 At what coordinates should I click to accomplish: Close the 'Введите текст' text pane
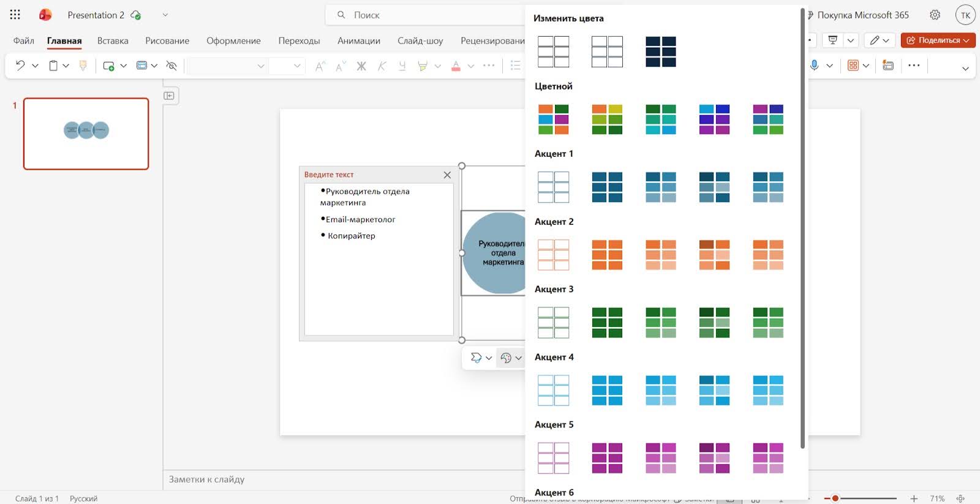pyautogui.click(x=447, y=175)
